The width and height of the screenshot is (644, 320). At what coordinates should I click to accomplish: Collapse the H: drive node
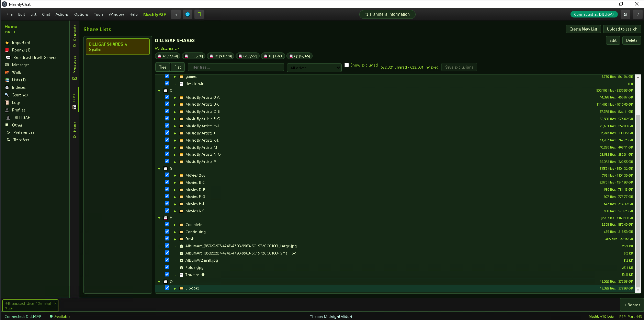coord(159,218)
